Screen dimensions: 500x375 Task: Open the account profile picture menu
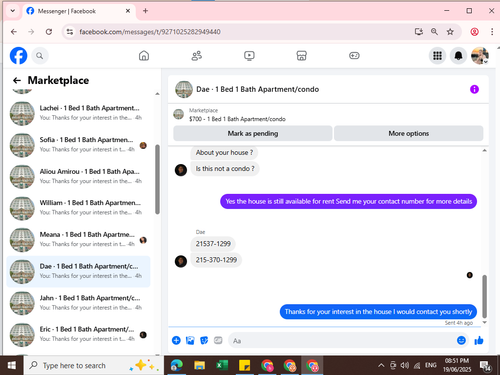pyautogui.click(x=480, y=56)
